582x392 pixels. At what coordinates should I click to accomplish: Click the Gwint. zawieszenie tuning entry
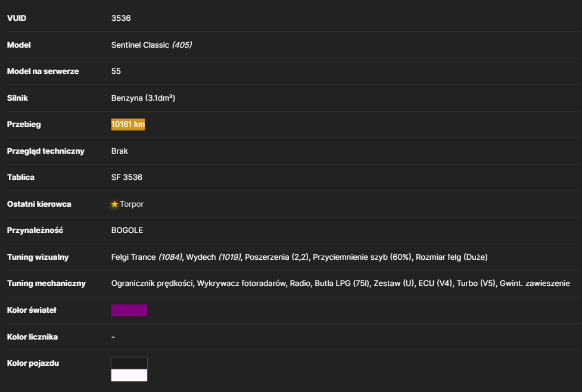(535, 284)
